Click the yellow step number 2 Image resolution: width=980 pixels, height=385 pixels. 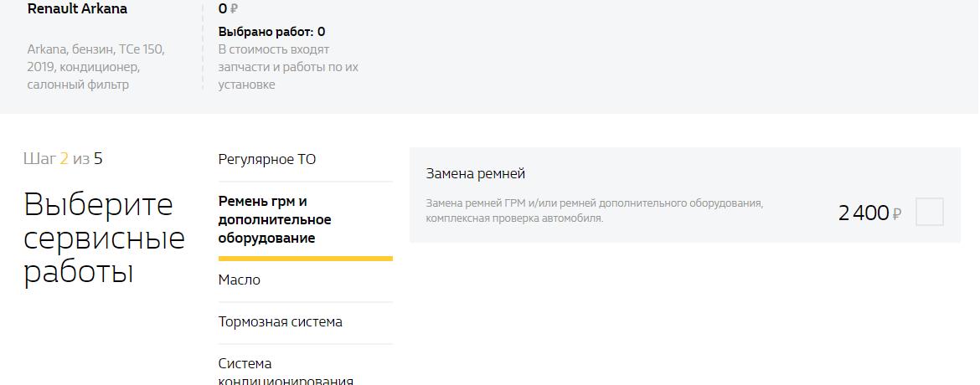[64, 159]
